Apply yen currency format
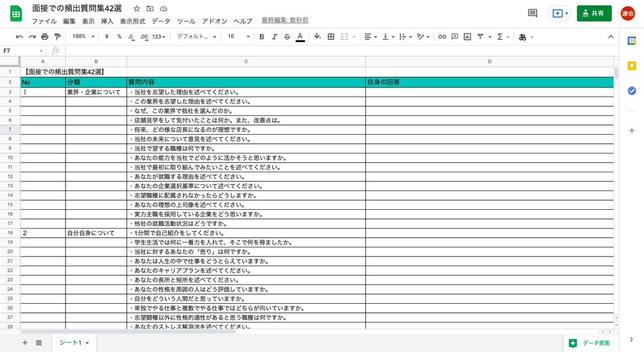The height and width of the screenshot is (352, 644). tap(107, 36)
